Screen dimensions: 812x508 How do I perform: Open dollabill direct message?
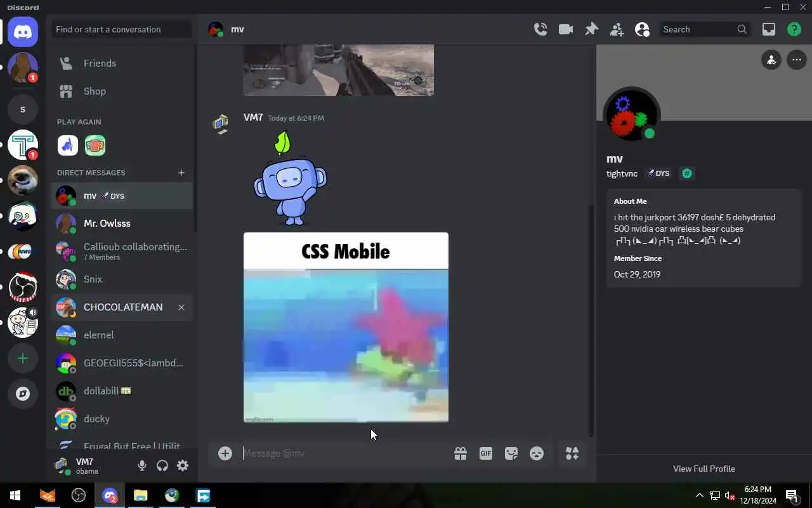(122, 391)
